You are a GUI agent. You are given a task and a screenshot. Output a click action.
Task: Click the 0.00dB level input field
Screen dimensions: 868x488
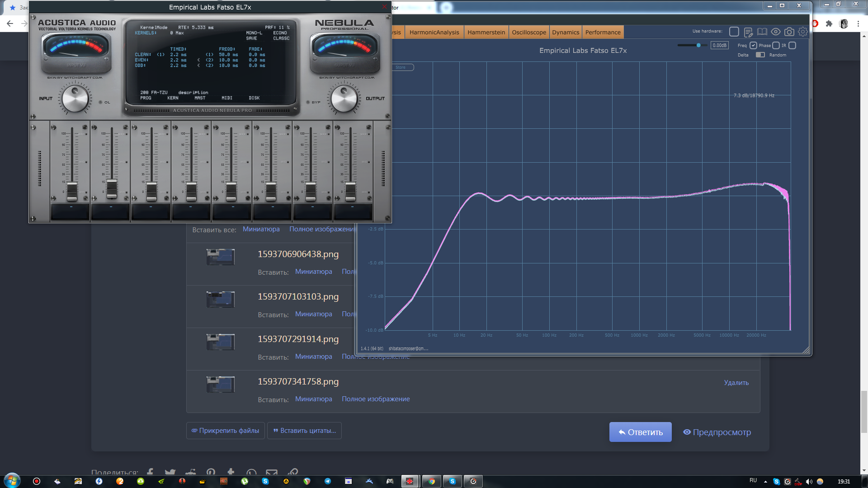click(x=719, y=45)
